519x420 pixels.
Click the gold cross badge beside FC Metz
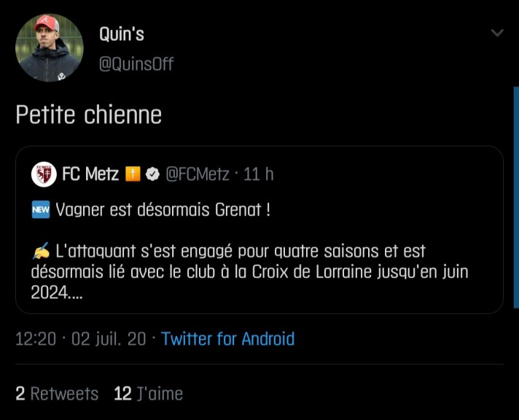coord(132,174)
